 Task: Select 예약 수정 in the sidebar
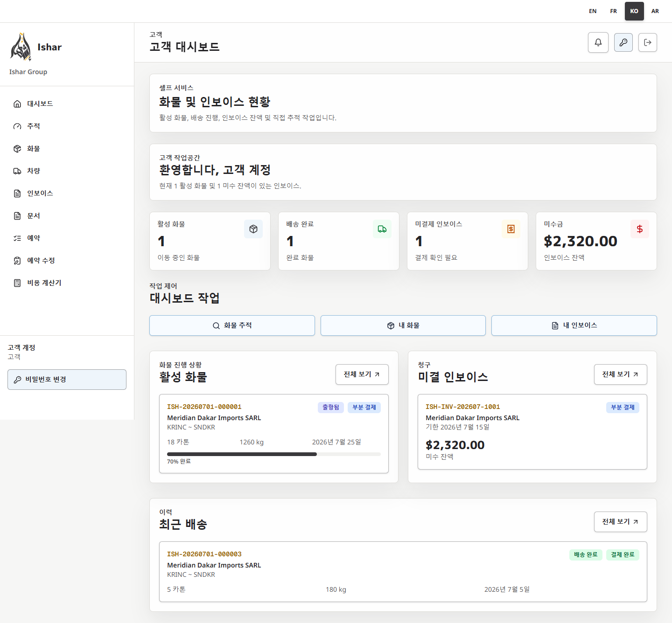[67, 260]
